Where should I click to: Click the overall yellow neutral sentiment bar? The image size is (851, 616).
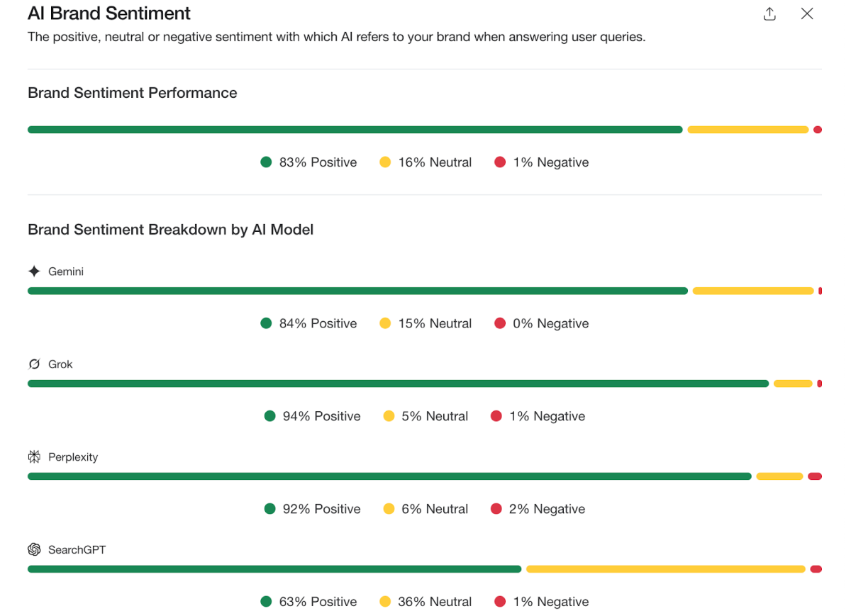(x=747, y=130)
